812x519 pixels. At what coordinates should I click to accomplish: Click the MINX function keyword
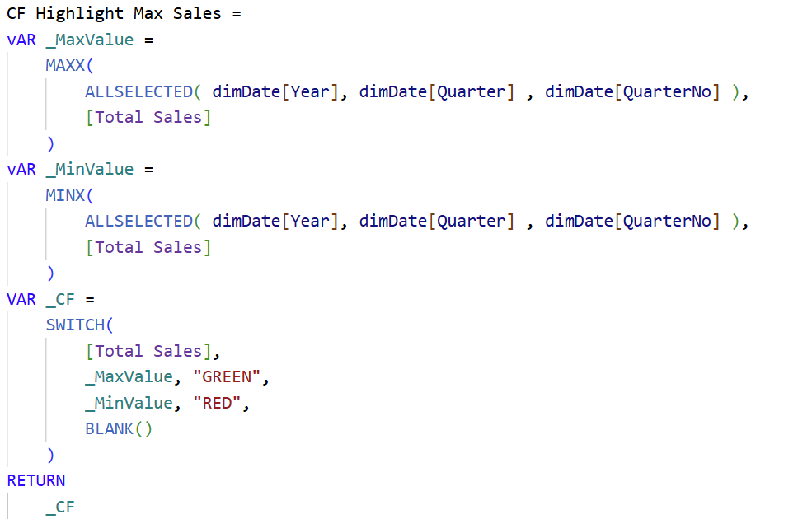click(65, 195)
